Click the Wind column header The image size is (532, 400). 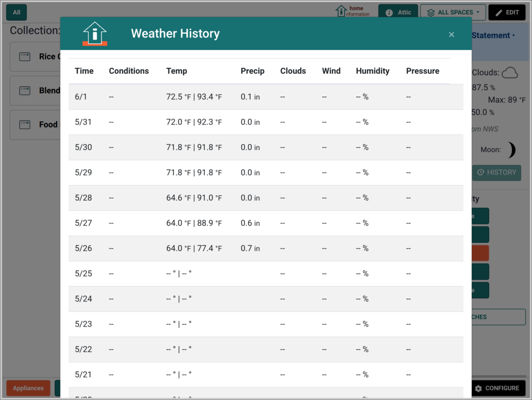pyautogui.click(x=331, y=71)
